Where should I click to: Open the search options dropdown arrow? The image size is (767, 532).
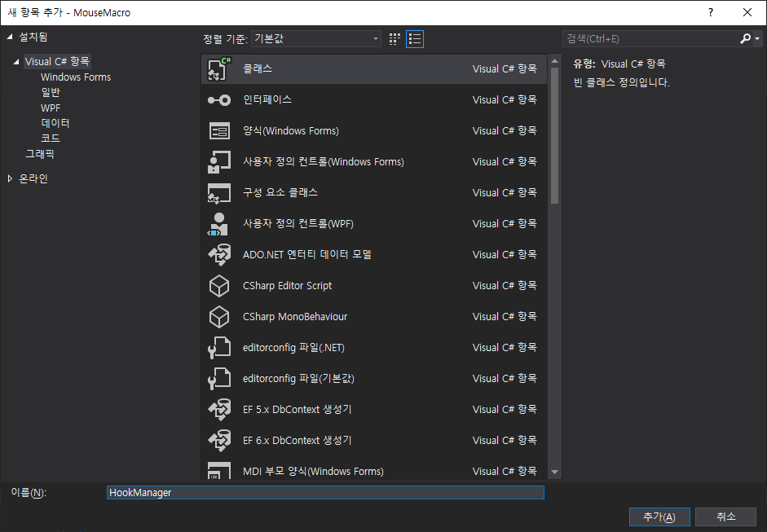point(757,38)
